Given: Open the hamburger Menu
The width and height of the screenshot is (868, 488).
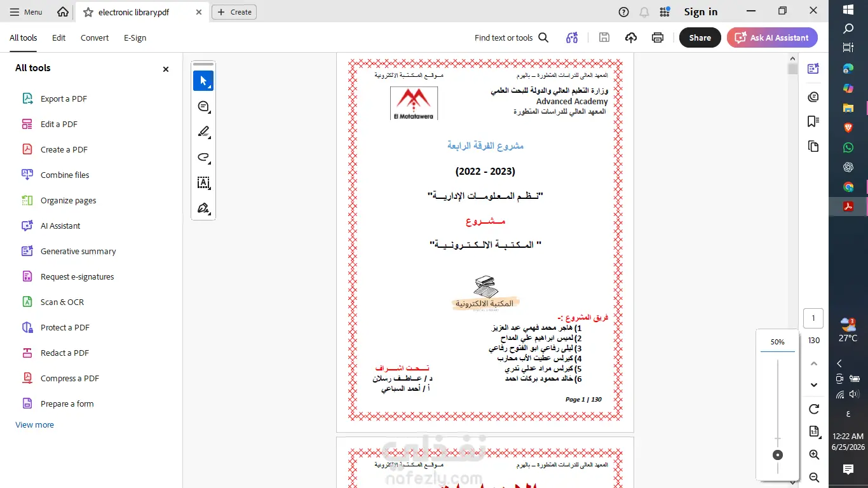Looking at the screenshot, I should 25,12.
